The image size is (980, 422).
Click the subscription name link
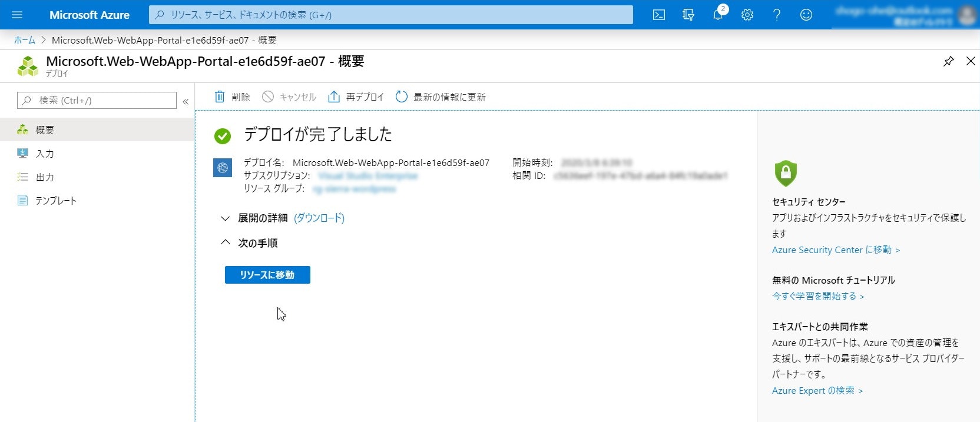coord(368,175)
